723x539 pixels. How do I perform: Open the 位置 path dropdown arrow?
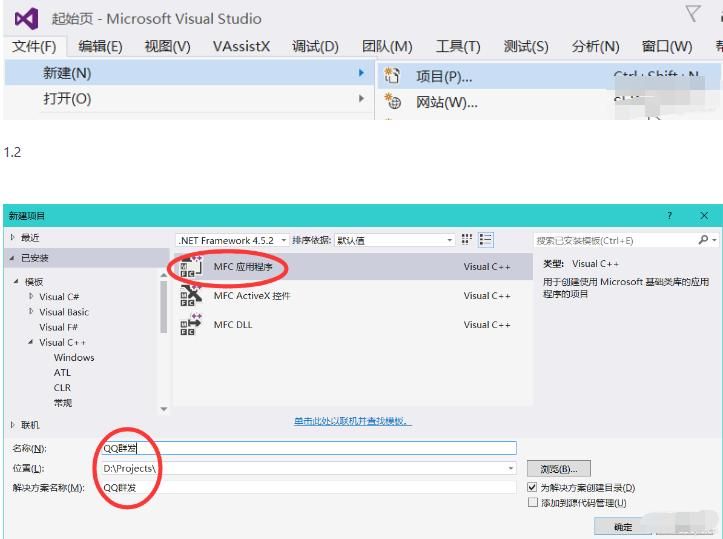(510, 468)
